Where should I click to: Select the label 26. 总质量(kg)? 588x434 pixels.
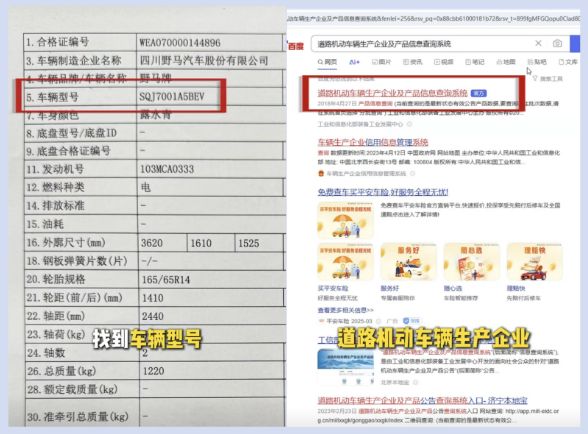(x=61, y=371)
